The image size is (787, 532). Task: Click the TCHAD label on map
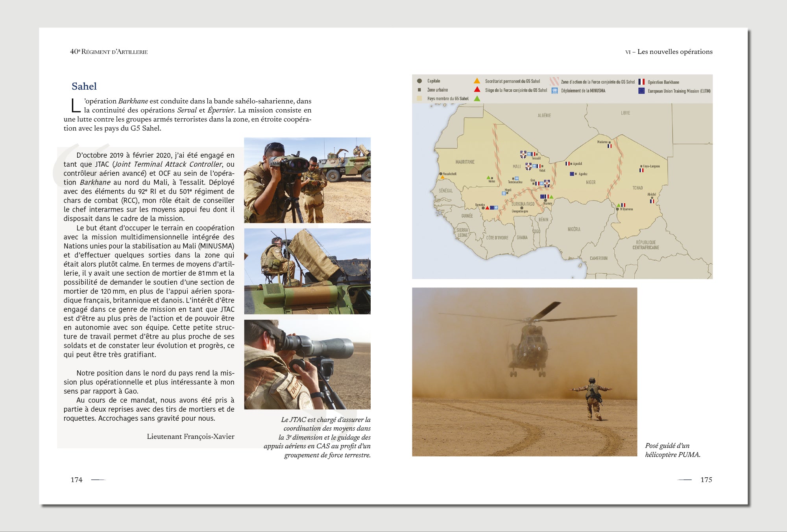click(637, 188)
